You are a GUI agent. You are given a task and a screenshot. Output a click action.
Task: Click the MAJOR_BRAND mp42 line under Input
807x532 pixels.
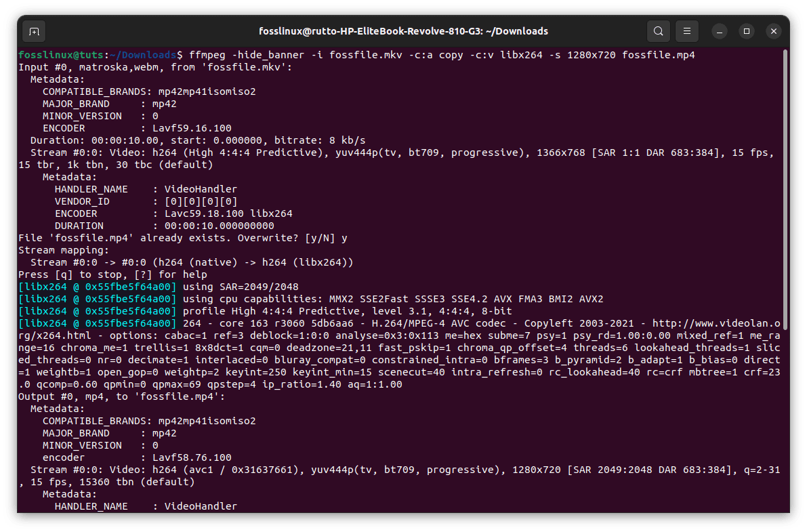pyautogui.click(x=110, y=104)
